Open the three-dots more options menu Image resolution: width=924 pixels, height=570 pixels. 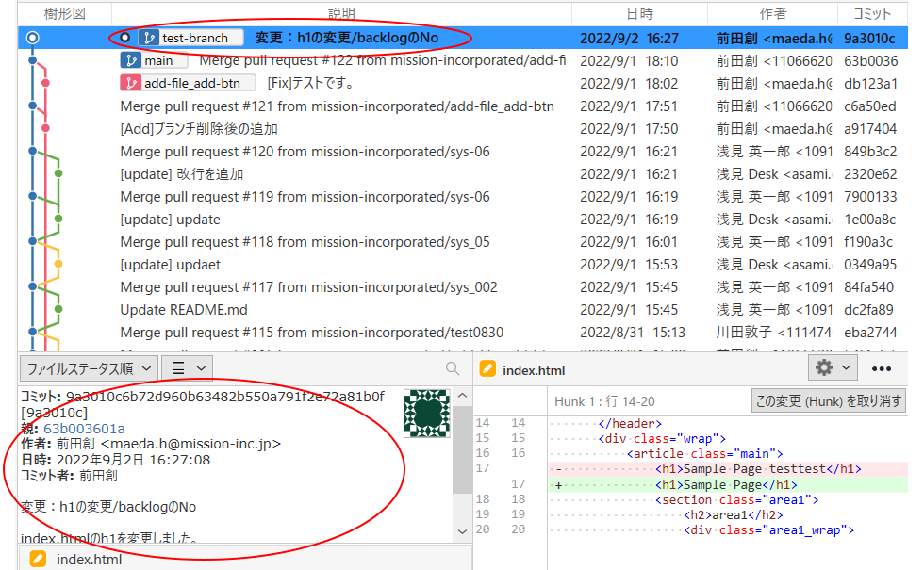882,368
